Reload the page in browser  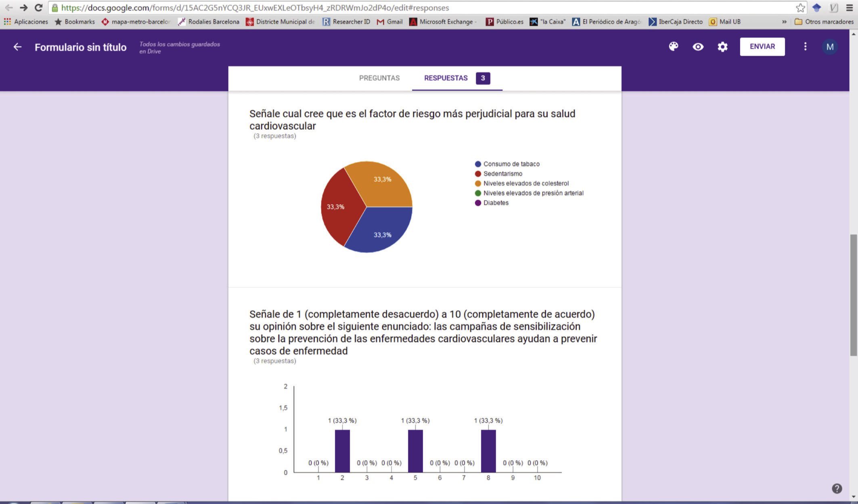click(x=39, y=8)
